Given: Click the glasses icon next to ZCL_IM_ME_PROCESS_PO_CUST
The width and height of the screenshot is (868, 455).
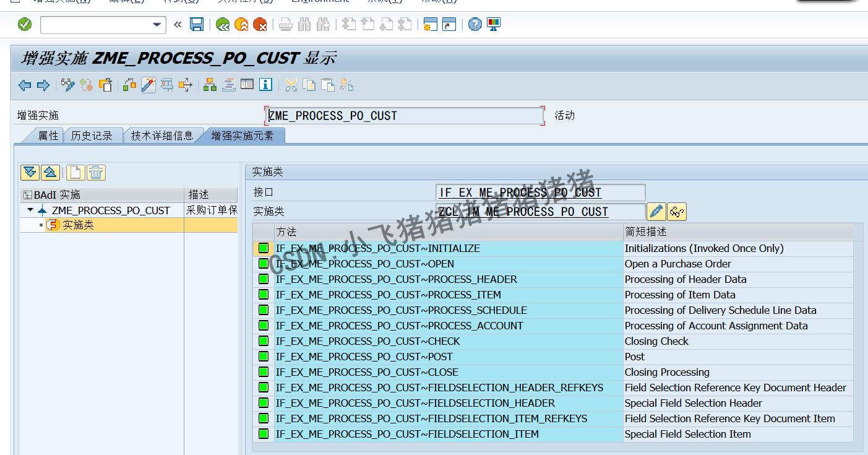Looking at the screenshot, I should (x=676, y=212).
